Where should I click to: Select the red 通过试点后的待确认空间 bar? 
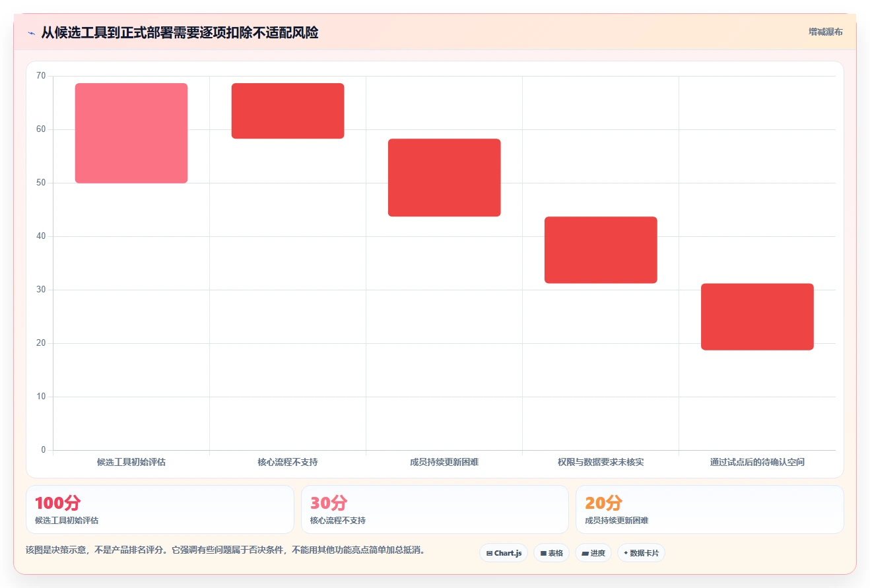pyautogui.click(x=757, y=317)
